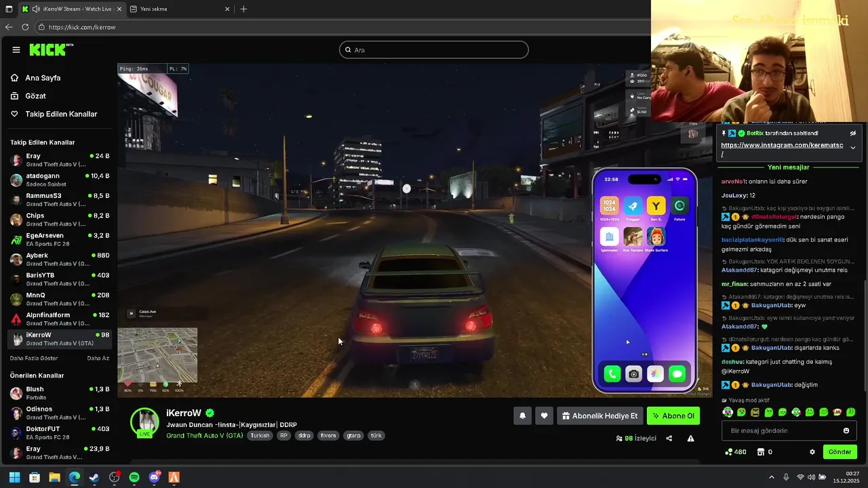This screenshot has height=488, width=868.
Task: Click the Grand Theft Auto V category link
Action: click(x=204, y=435)
